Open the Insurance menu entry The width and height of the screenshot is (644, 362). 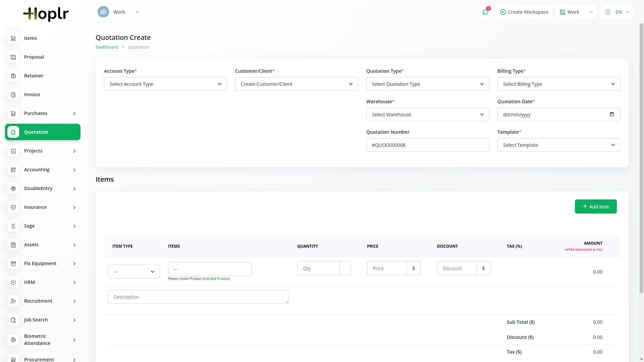pos(43,207)
